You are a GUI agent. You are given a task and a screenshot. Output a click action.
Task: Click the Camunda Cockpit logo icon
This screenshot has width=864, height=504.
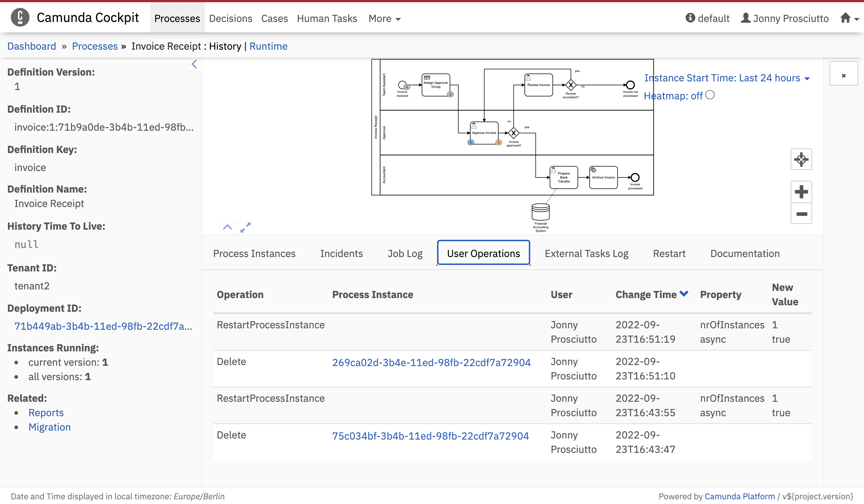pyautogui.click(x=20, y=17)
